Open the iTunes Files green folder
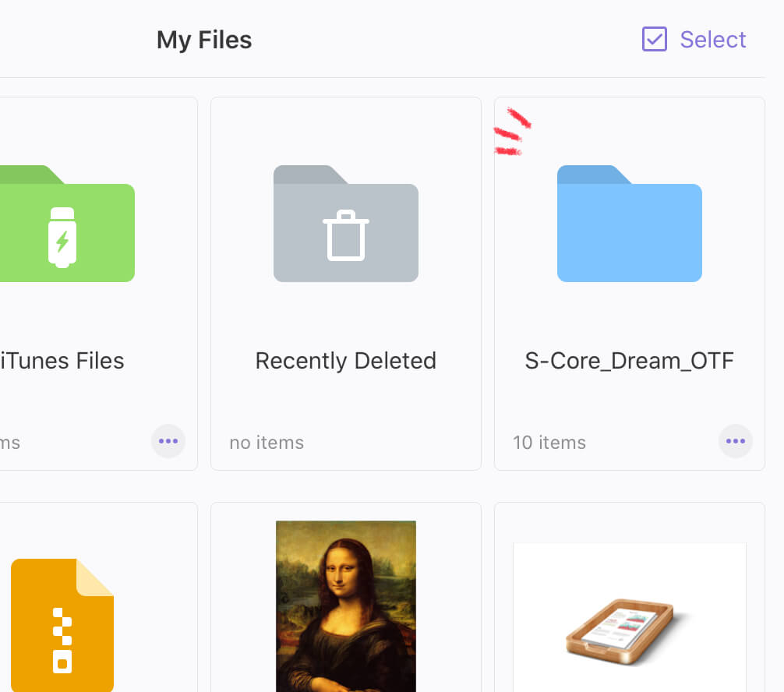Viewport: 784px width, 692px height. pos(67,224)
